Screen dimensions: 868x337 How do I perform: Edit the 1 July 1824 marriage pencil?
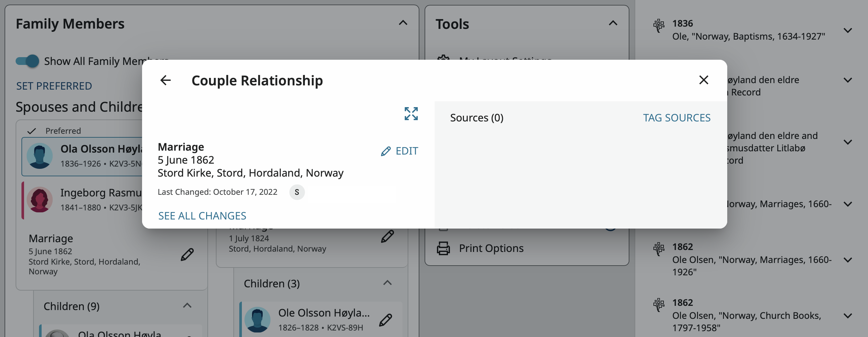point(388,236)
